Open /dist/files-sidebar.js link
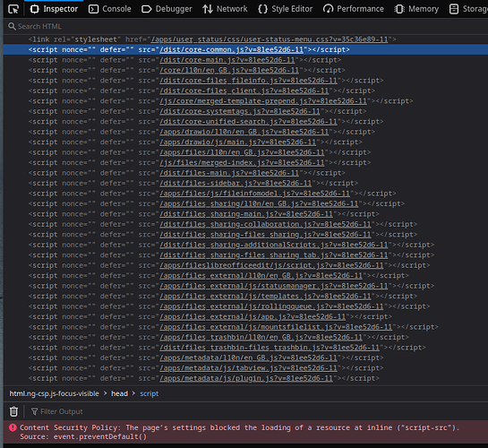 point(235,183)
